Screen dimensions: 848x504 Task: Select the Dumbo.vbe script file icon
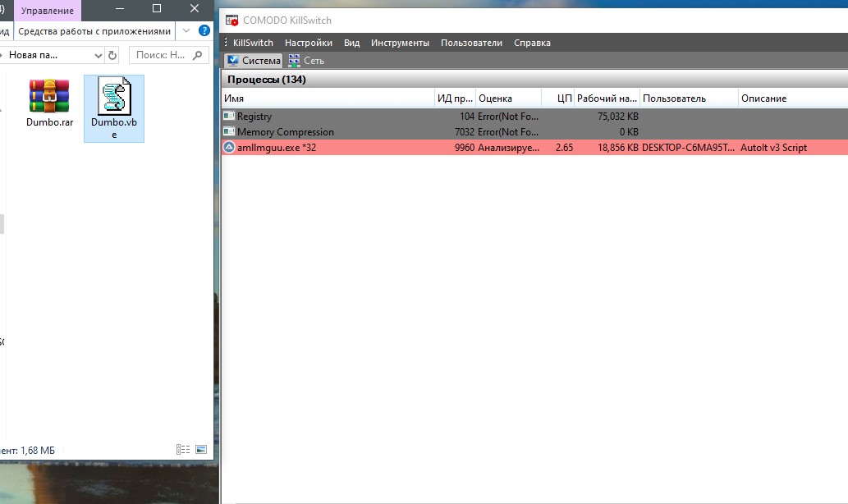coord(114,96)
